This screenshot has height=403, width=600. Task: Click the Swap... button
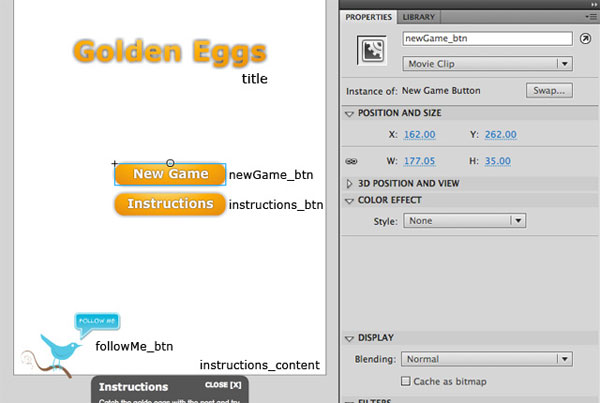[x=549, y=91]
